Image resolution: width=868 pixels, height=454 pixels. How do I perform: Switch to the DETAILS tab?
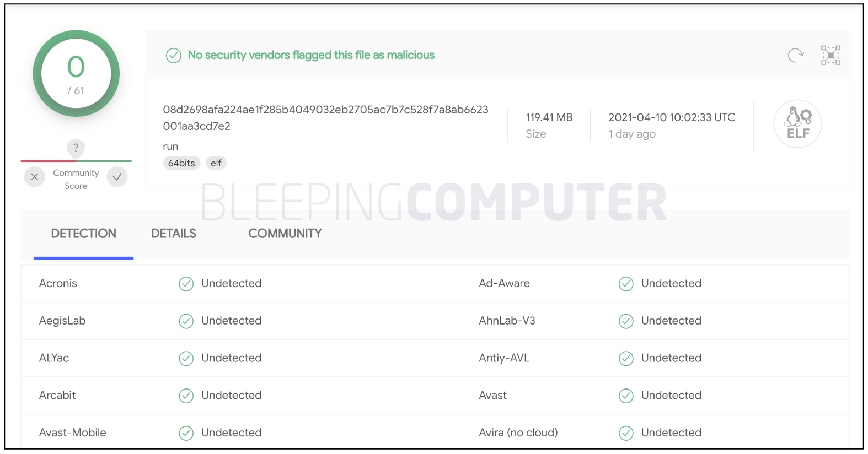pyautogui.click(x=173, y=234)
